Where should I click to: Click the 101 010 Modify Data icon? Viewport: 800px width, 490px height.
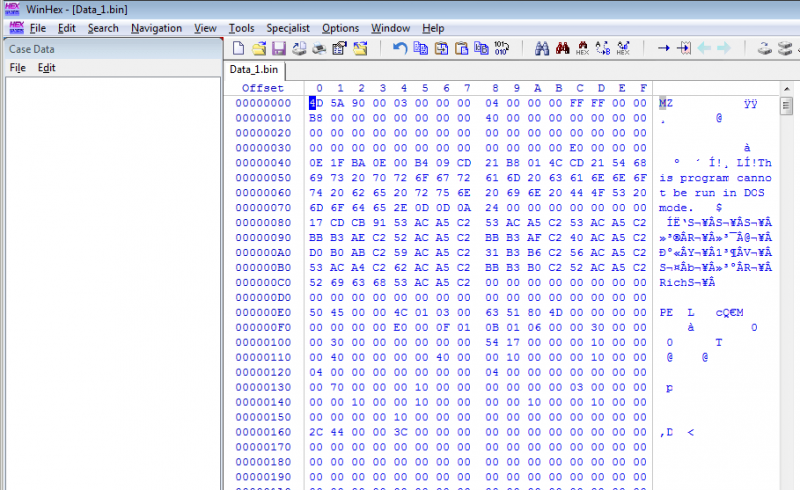click(x=502, y=48)
